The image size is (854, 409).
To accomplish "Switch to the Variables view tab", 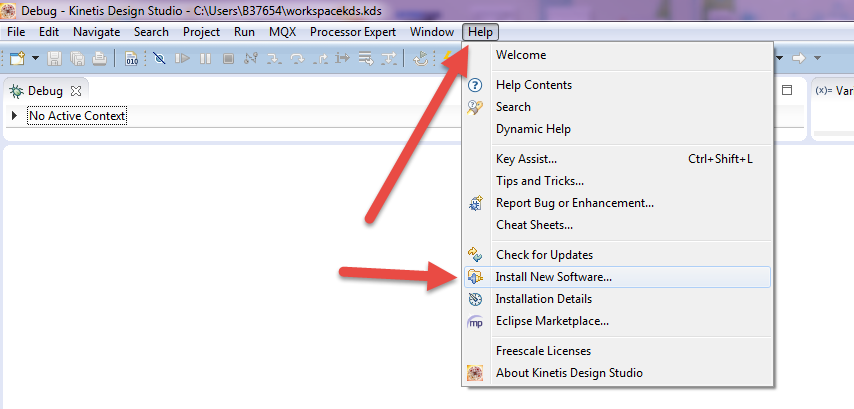I will click(833, 91).
